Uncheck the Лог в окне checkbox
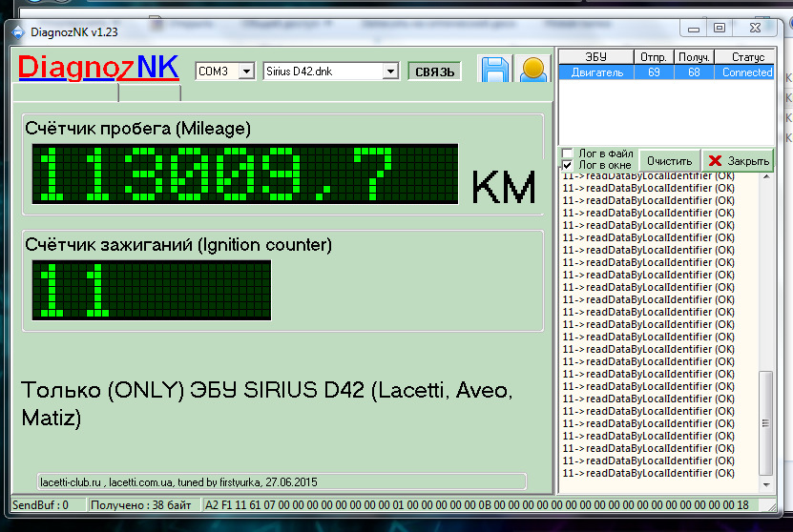Image resolution: width=793 pixels, height=532 pixels. click(x=568, y=165)
